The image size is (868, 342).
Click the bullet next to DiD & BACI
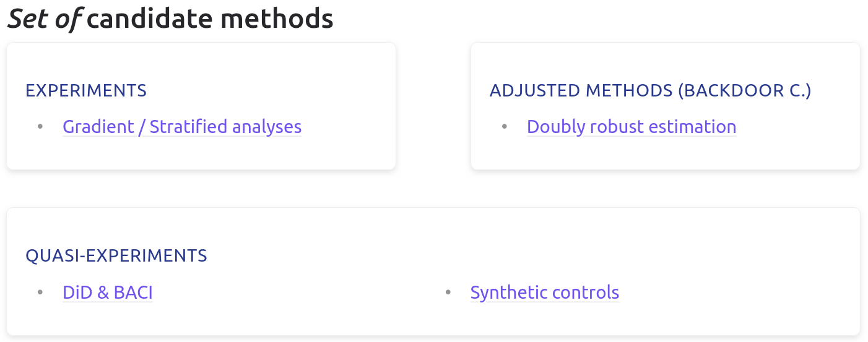pos(40,293)
